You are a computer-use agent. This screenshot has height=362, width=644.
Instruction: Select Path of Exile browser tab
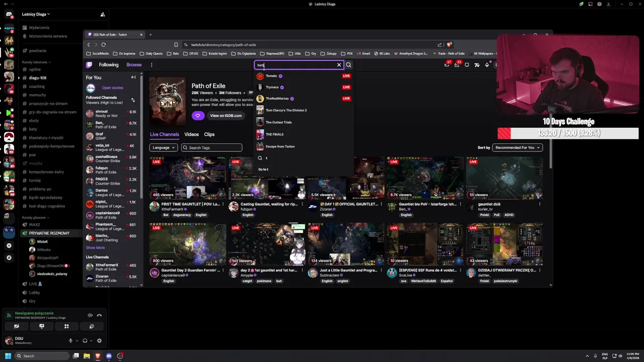click(x=115, y=35)
